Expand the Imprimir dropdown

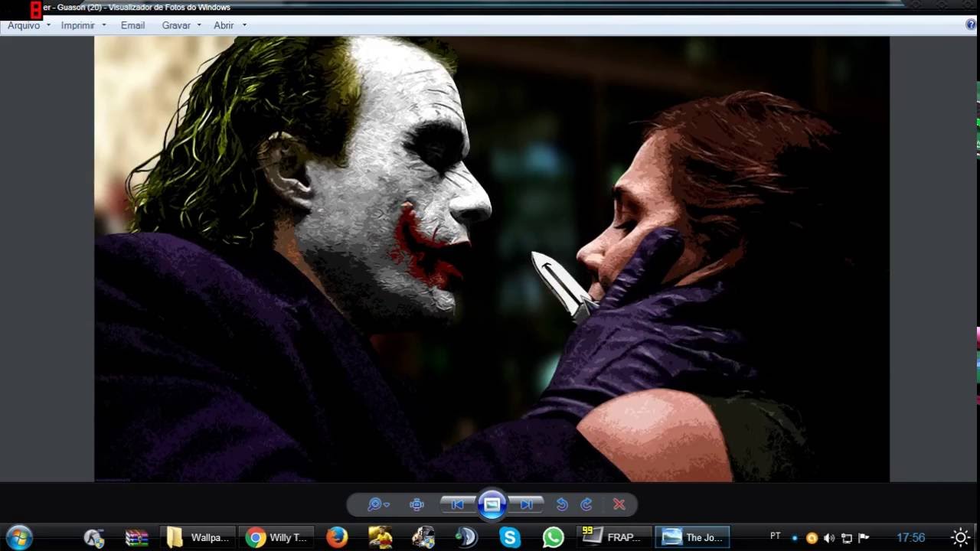(x=83, y=25)
